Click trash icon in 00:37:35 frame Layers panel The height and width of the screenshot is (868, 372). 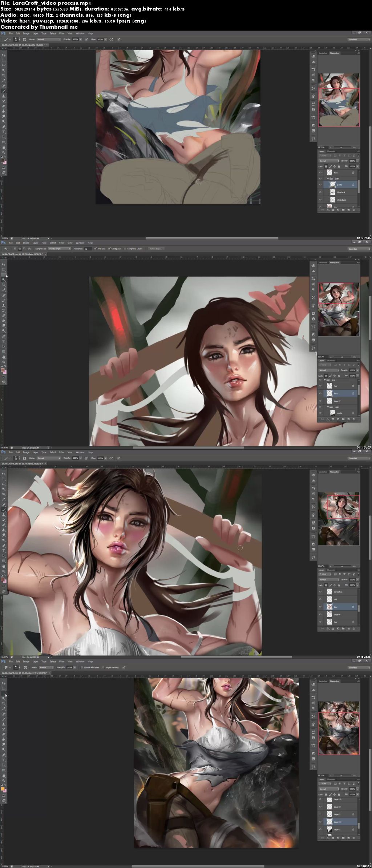tap(353, 210)
